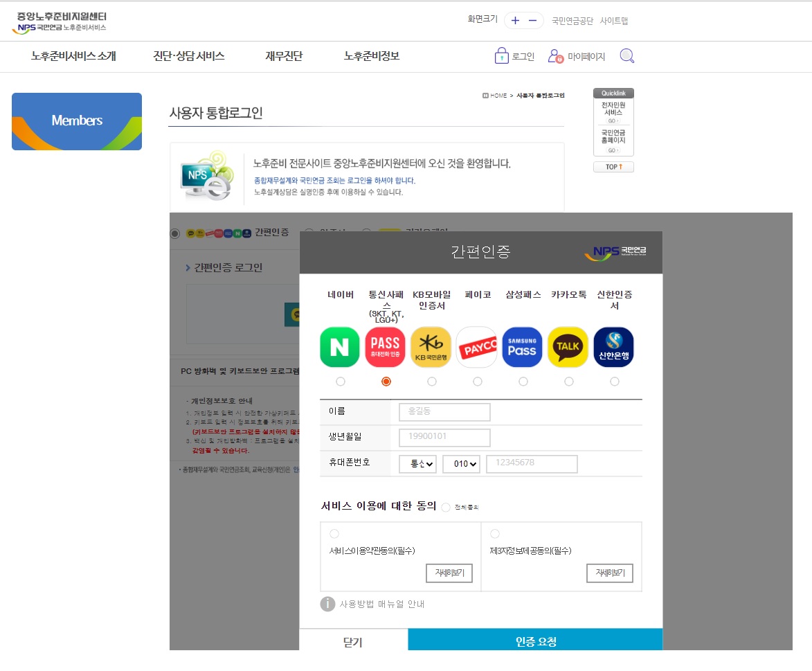Enable 서비스이용약관동의(필수) agreement
Image resolution: width=812 pixels, height=671 pixels.
(x=334, y=533)
